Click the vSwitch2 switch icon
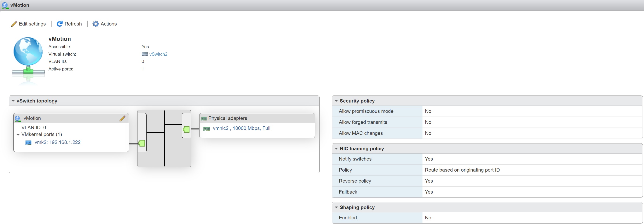The height and width of the screenshot is (224, 644). (145, 54)
